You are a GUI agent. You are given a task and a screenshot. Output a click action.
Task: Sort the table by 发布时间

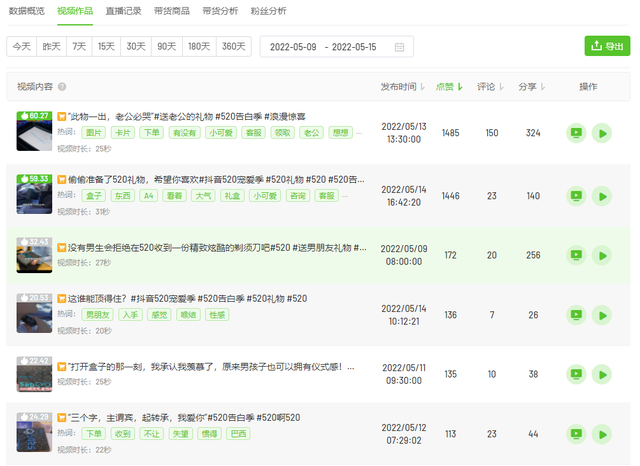[x=403, y=87]
